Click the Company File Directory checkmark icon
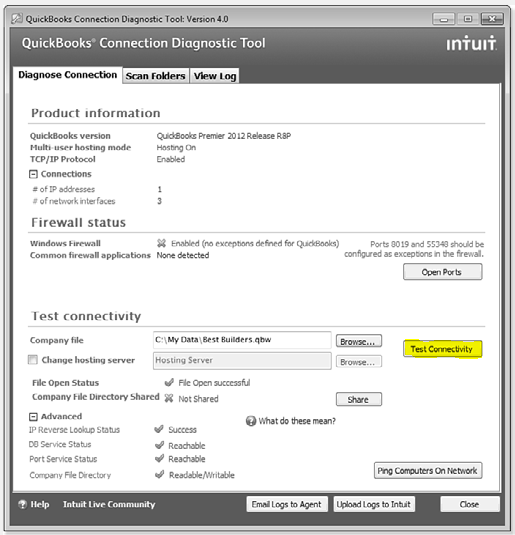 click(x=159, y=475)
